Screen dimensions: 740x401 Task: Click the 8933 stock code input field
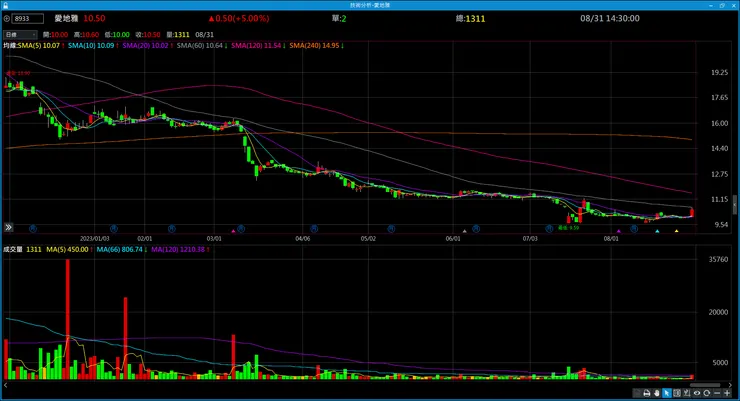[x=27, y=19]
